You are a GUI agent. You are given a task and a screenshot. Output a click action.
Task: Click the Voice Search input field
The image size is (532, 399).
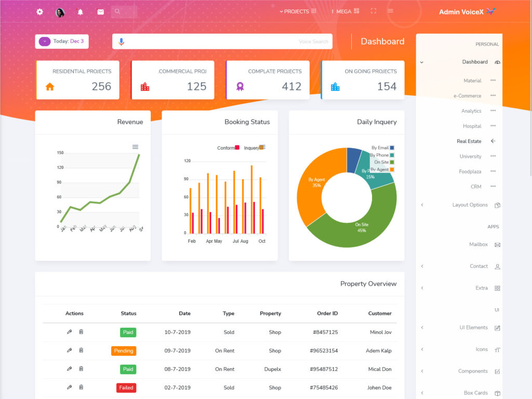click(222, 42)
